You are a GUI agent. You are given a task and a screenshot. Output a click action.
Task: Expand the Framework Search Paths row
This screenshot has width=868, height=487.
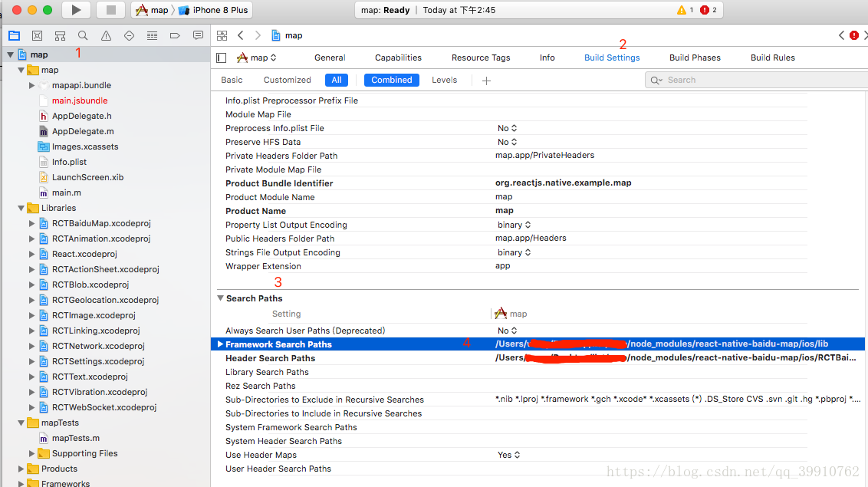(x=220, y=344)
